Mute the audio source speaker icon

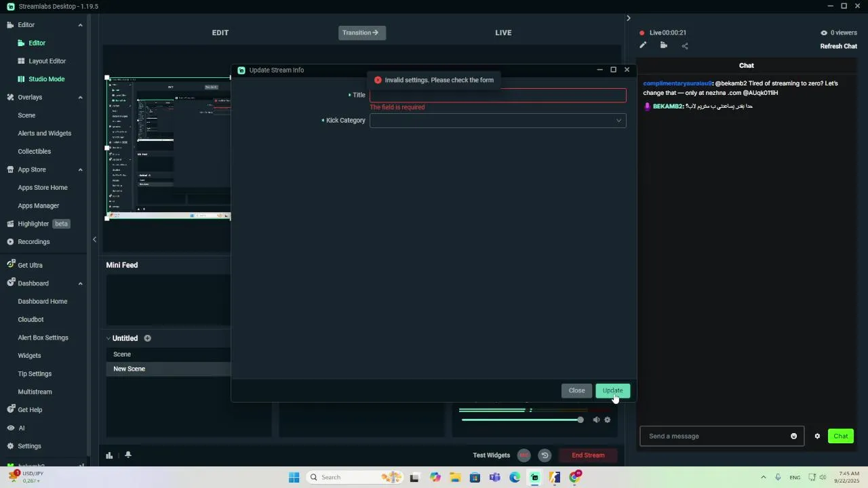click(596, 420)
